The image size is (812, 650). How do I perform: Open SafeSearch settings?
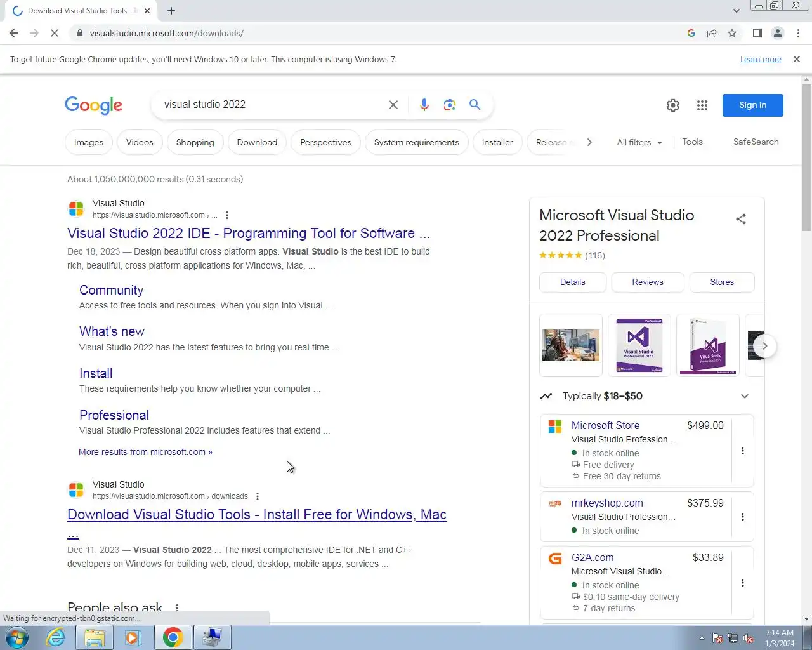(x=756, y=142)
